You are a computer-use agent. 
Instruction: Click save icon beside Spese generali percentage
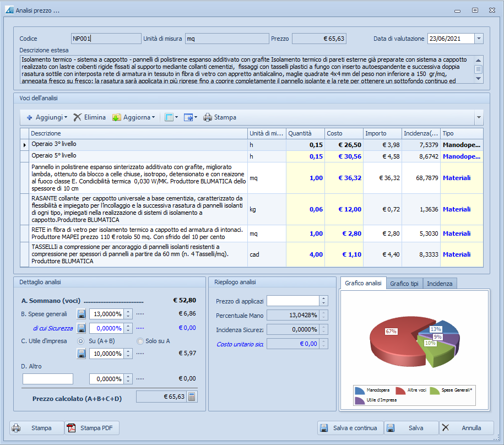pos(82,313)
